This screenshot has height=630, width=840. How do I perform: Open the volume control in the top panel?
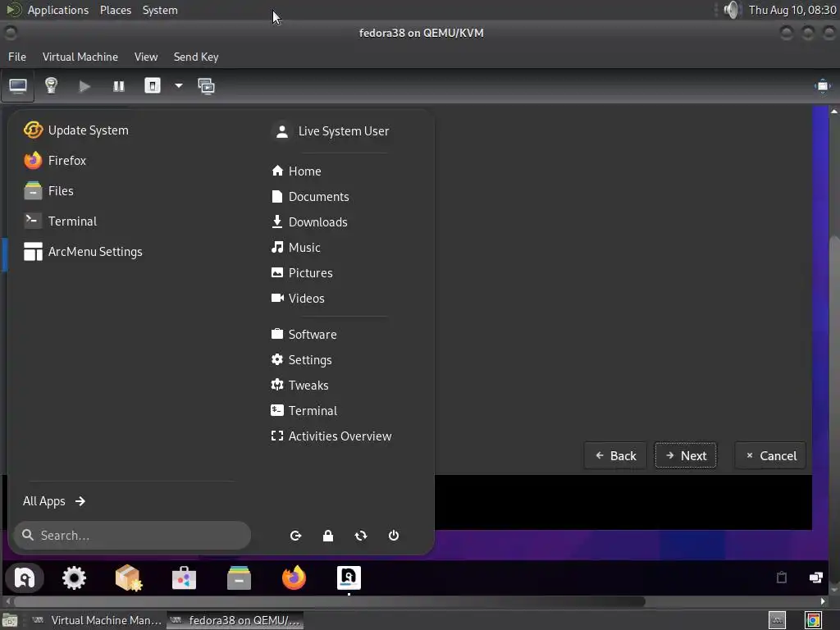coord(731,10)
